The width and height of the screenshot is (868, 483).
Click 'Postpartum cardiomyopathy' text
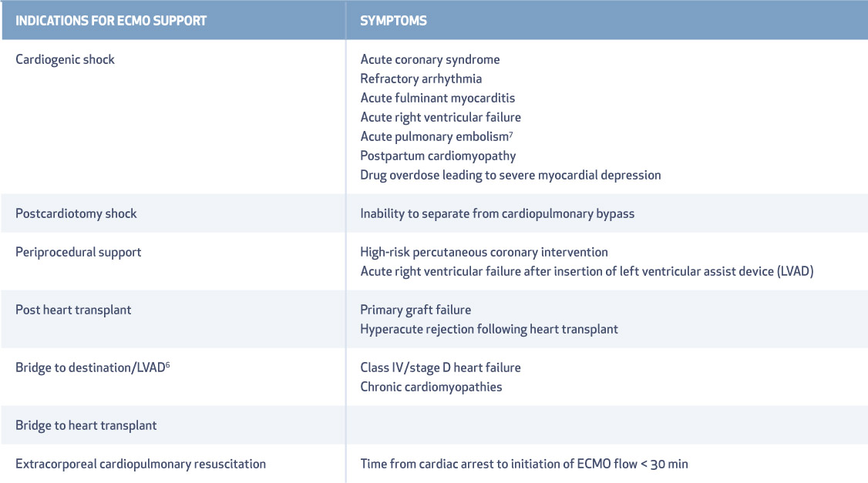point(438,156)
